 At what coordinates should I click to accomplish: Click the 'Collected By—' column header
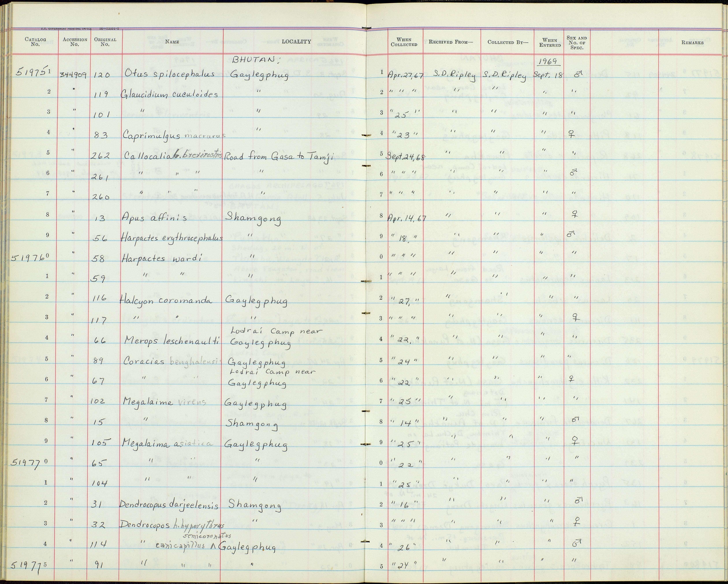coord(508,42)
